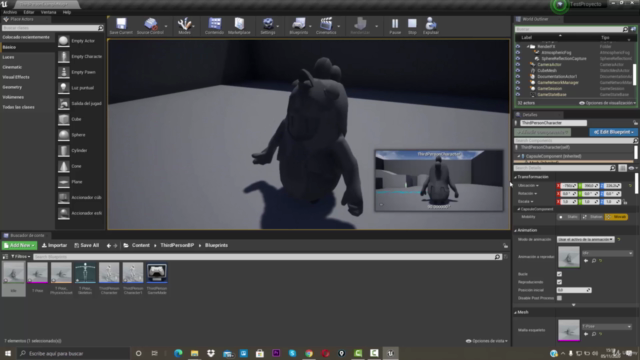Open the Editar menu
Image resolution: width=640 pixels, height=360 pixels.
29,12
